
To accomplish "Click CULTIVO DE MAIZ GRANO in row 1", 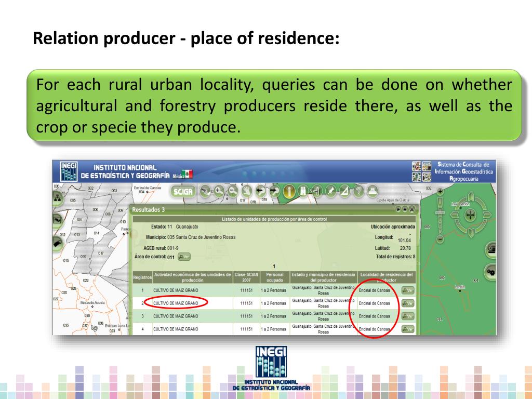I will tap(176, 290).
